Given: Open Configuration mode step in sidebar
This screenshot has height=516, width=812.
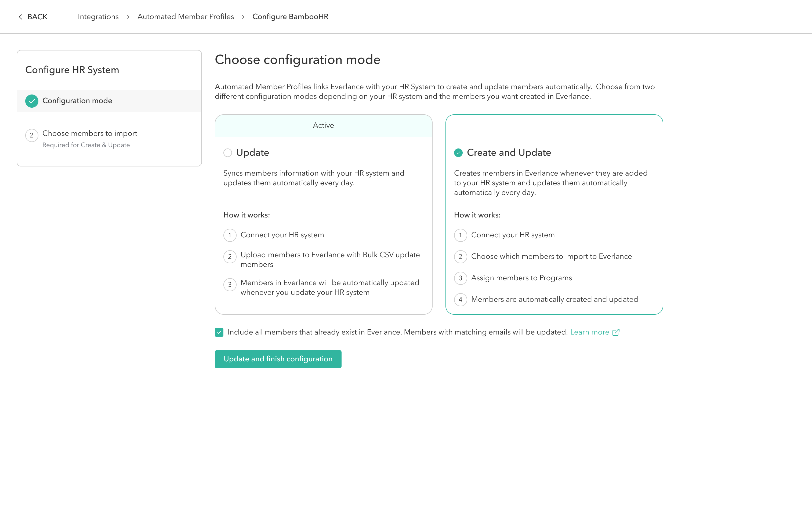Looking at the screenshot, I should click(x=77, y=100).
